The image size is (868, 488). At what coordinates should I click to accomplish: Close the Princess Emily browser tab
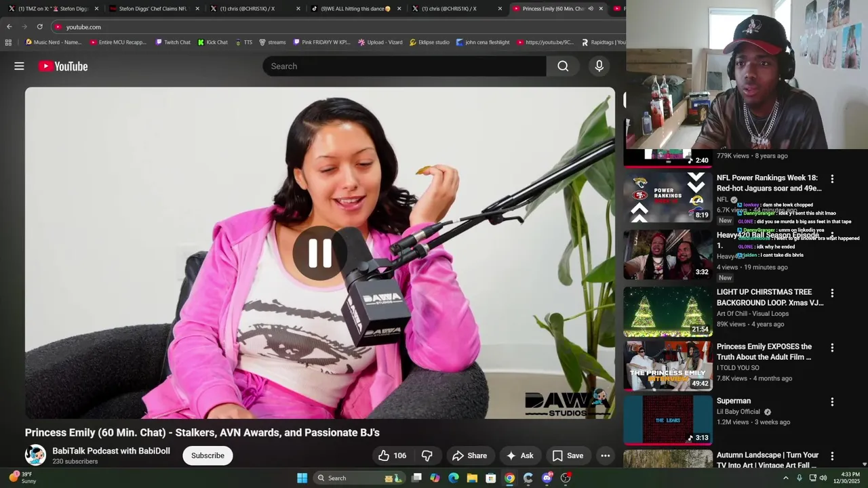pyautogui.click(x=601, y=9)
